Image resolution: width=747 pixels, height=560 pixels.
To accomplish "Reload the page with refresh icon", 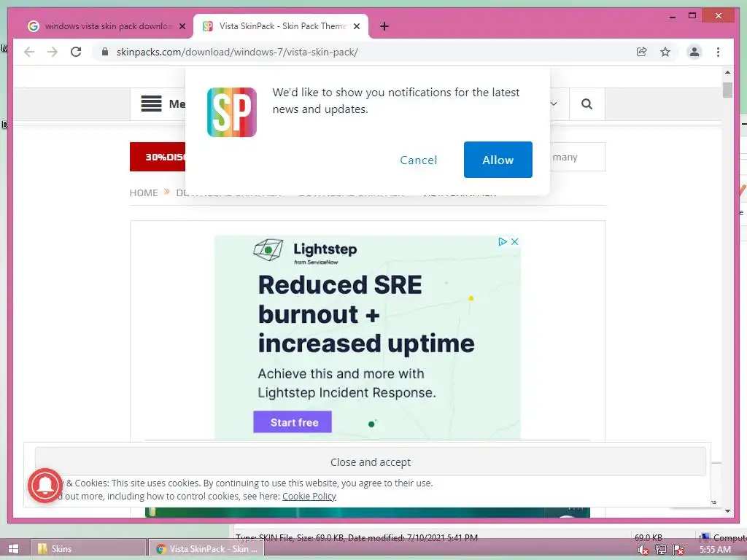I will [x=76, y=52].
